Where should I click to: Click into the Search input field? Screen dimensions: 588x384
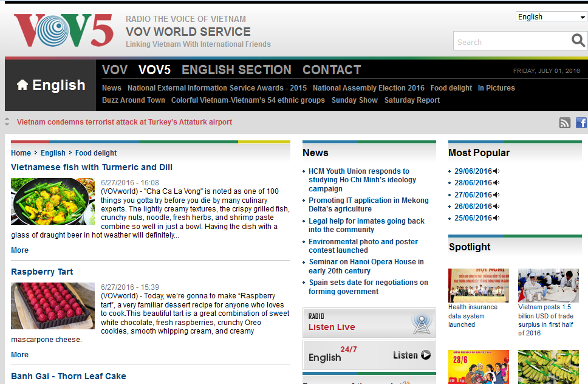pyautogui.click(x=510, y=42)
